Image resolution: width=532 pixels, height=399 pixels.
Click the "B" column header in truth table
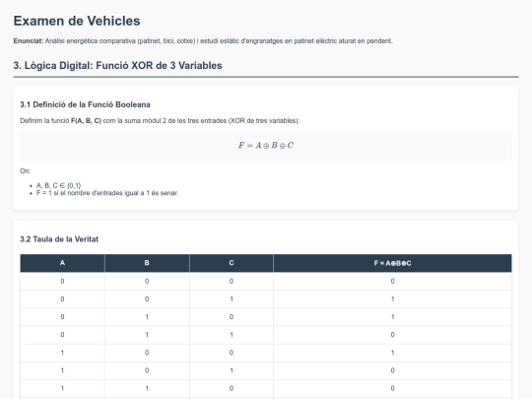(147, 263)
